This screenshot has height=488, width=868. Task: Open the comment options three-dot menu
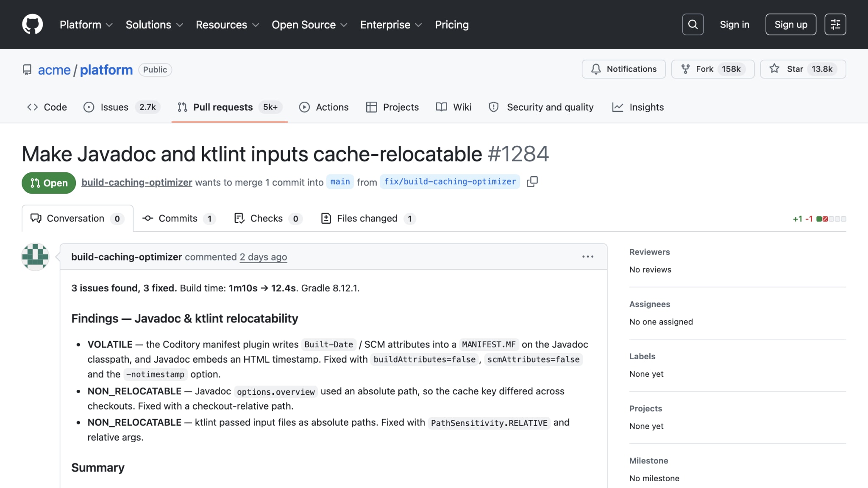click(588, 257)
